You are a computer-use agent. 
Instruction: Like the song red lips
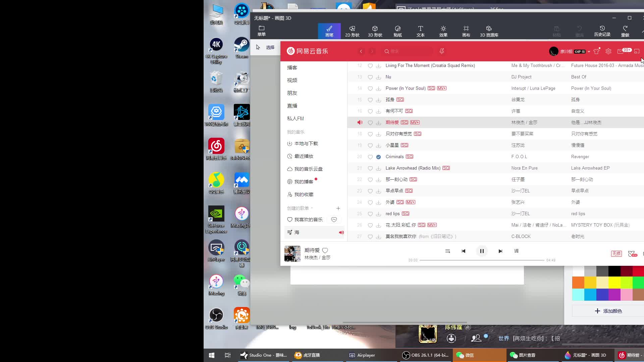[370, 214]
